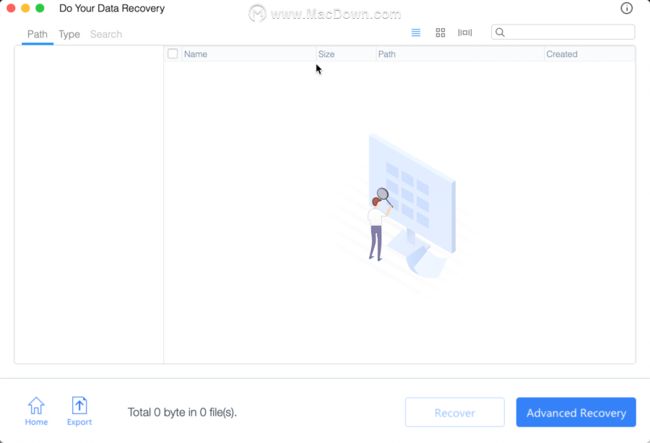Click the info icon in title bar

pos(626,8)
